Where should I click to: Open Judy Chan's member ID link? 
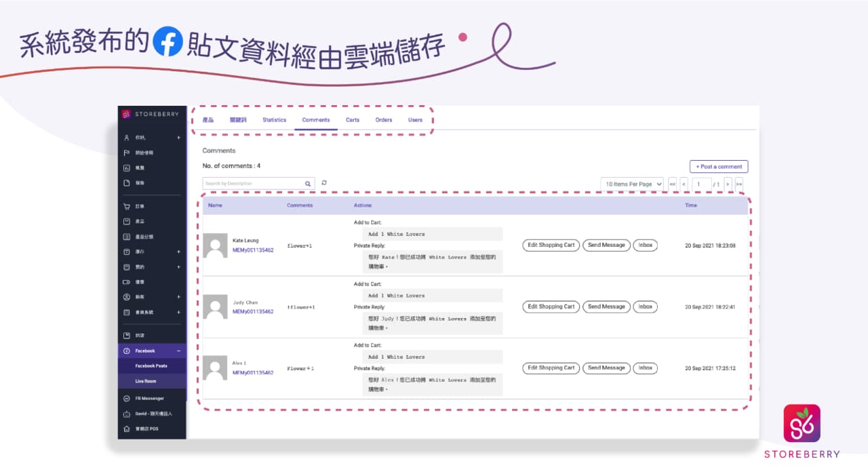[253, 312]
